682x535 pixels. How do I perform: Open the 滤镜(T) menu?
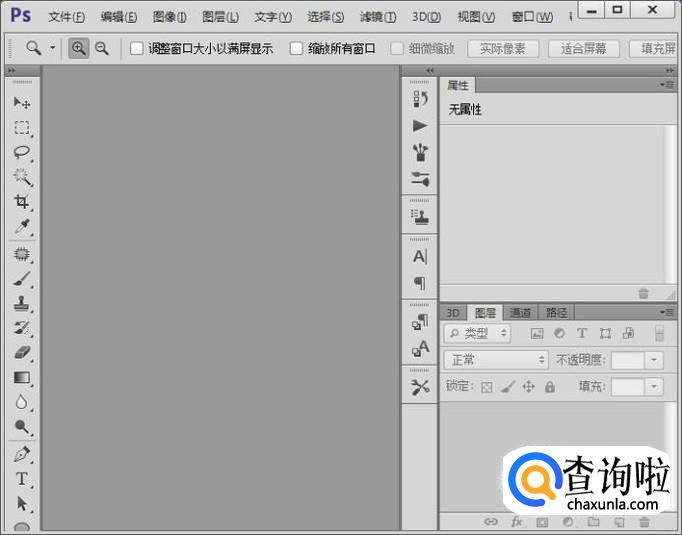pos(378,17)
